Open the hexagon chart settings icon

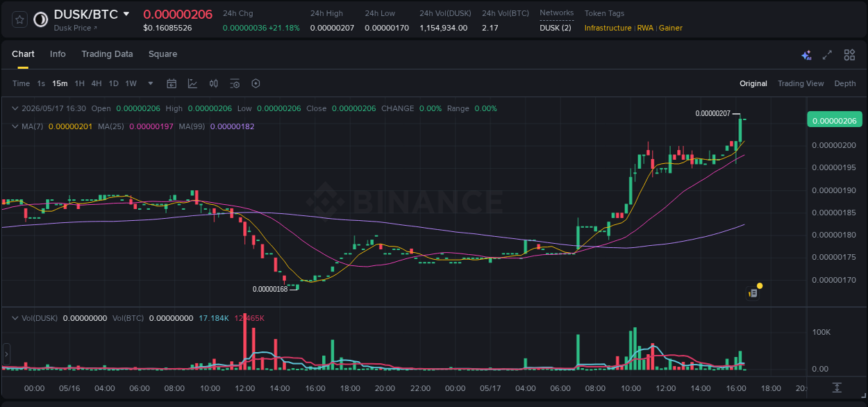[256, 83]
